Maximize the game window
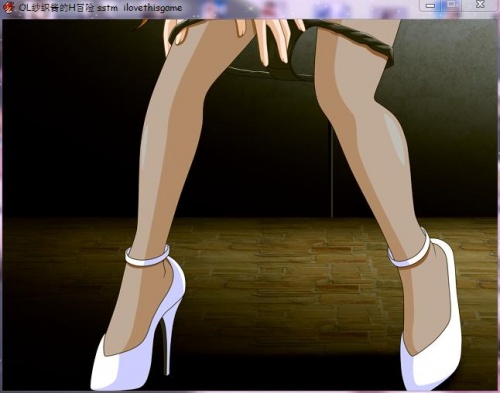The height and width of the screenshot is (393, 500). [452, 5]
